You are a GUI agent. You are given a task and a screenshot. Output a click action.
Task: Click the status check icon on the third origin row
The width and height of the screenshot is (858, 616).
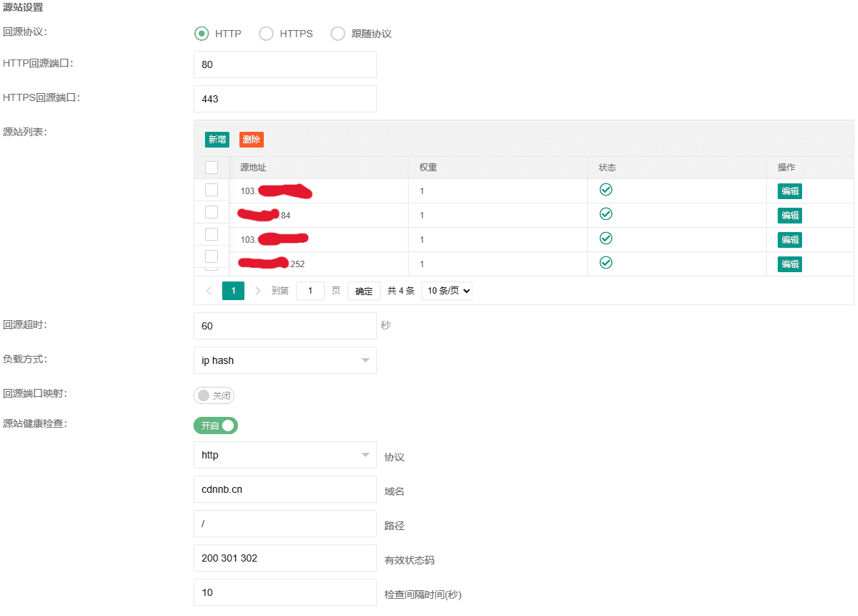tap(606, 238)
